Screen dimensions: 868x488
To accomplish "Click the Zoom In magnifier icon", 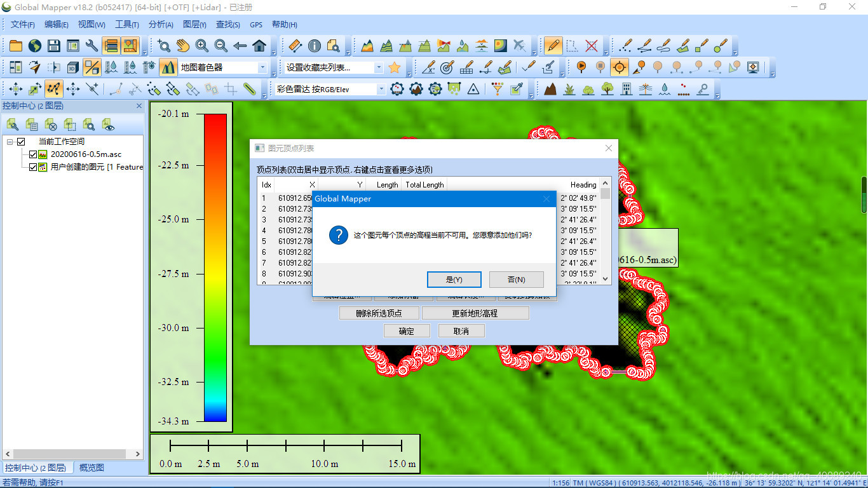I will [202, 46].
